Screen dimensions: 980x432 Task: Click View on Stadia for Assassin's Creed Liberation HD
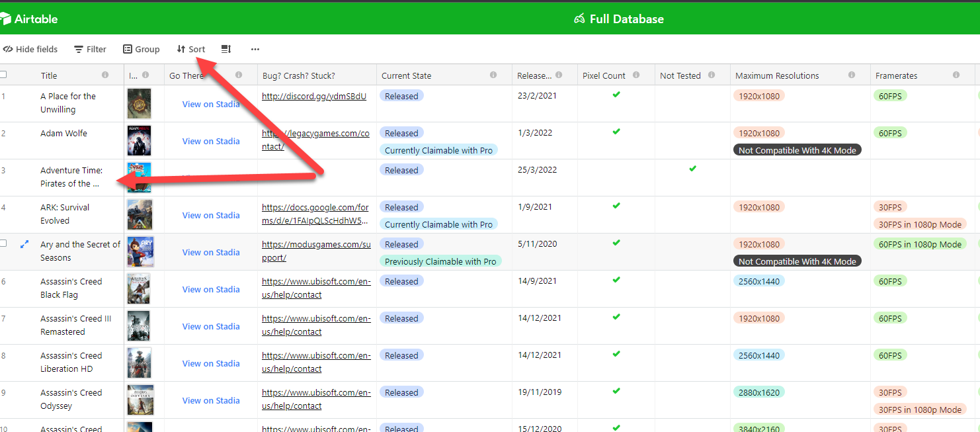point(211,363)
